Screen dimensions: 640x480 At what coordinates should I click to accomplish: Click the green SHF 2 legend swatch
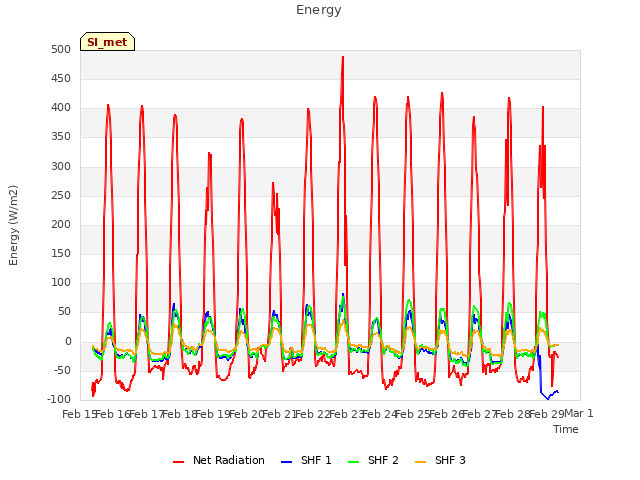pyautogui.click(x=353, y=462)
